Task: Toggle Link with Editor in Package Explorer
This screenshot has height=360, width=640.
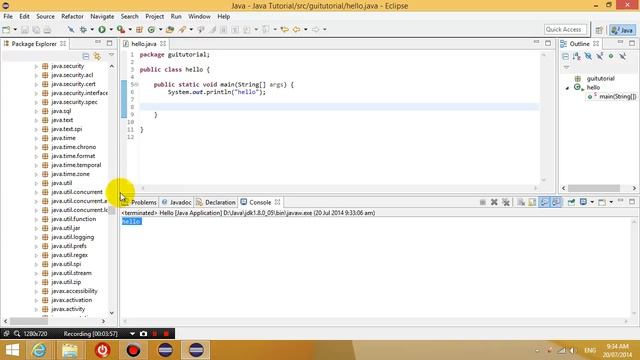Action: click(97, 56)
